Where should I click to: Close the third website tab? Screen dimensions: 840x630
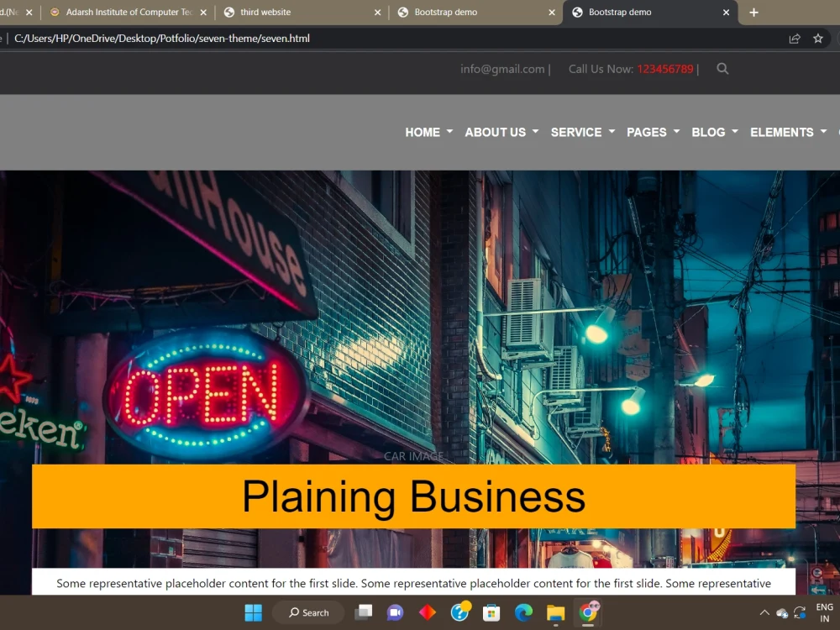377,12
